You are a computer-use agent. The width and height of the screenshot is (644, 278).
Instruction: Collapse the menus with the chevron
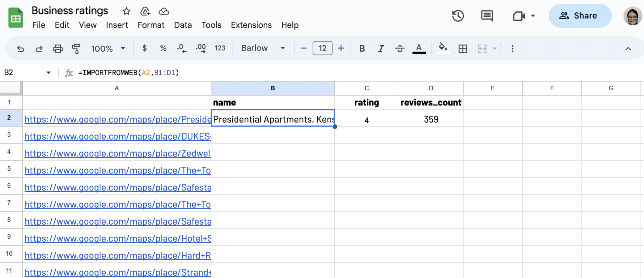(x=628, y=48)
